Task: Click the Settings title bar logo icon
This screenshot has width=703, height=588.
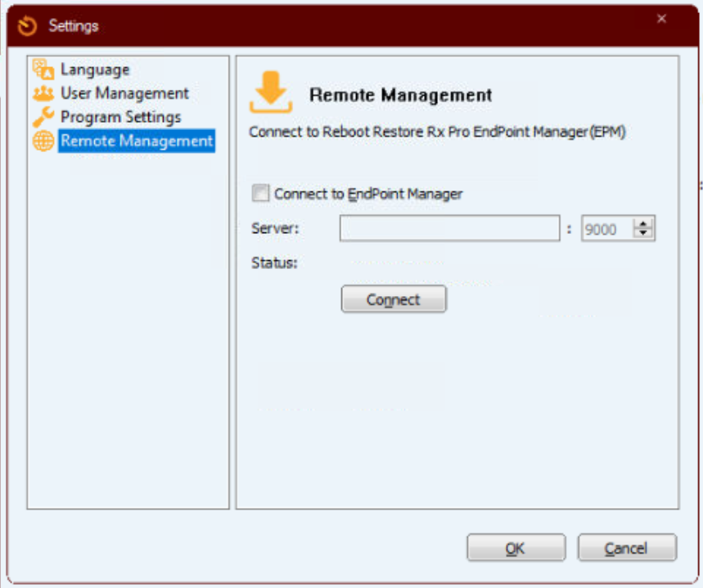Action: pyautogui.click(x=27, y=26)
